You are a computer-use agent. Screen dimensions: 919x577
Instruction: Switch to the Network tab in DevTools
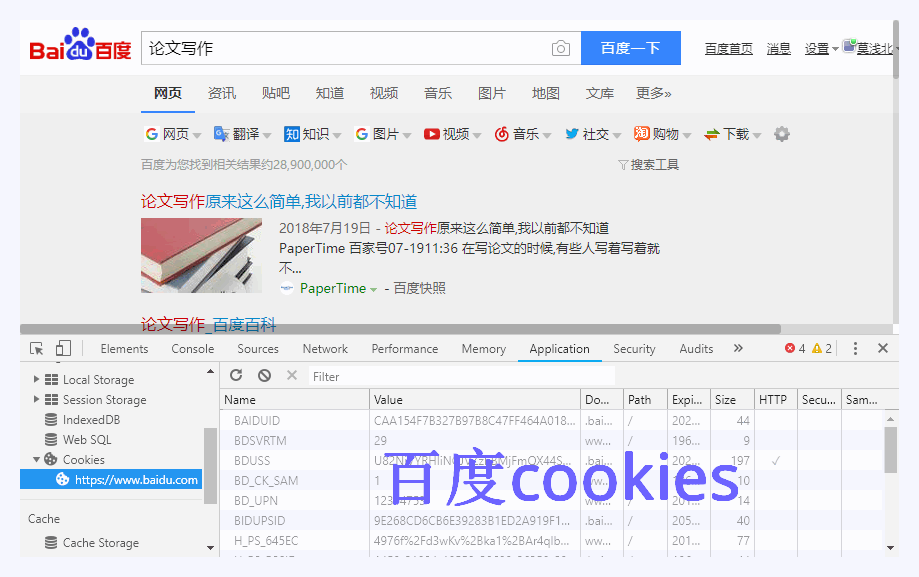(x=324, y=348)
